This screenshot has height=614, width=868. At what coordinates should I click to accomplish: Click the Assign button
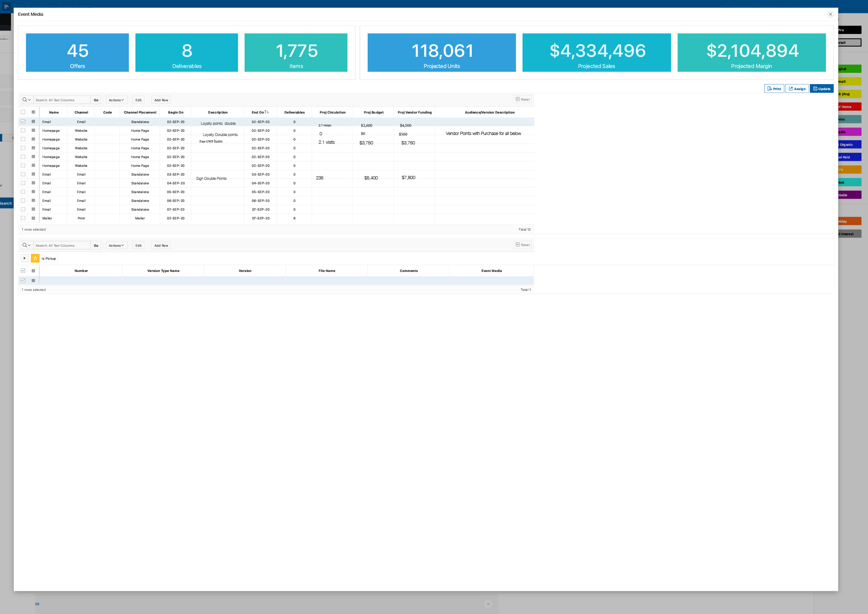click(x=797, y=89)
